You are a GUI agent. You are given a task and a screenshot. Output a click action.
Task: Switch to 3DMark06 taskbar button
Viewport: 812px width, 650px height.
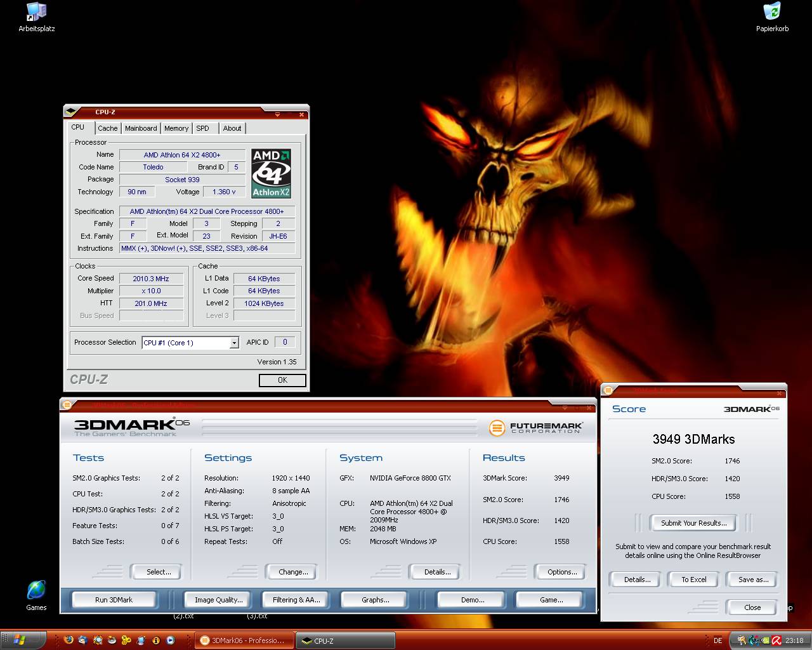point(245,640)
